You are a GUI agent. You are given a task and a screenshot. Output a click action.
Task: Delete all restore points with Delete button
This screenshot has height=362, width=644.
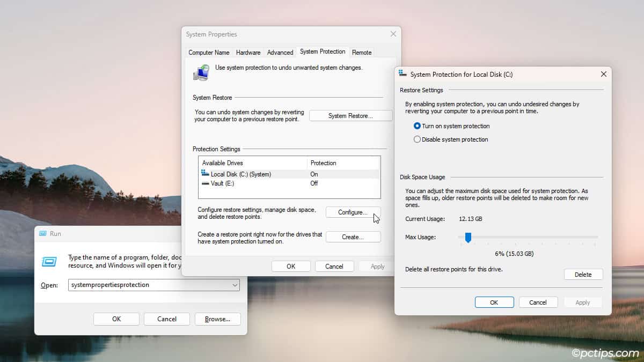click(583, 275)
